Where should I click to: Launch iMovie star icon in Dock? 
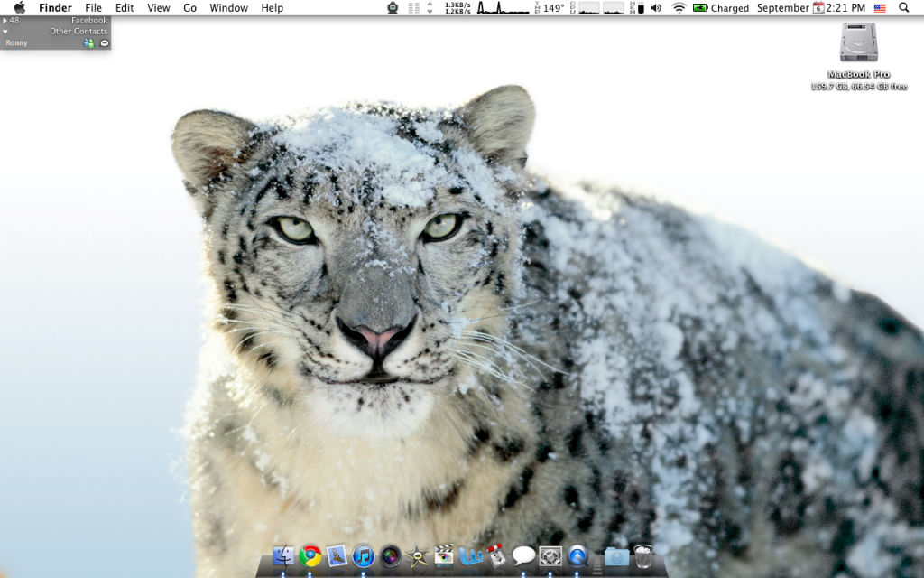point(417,555)
